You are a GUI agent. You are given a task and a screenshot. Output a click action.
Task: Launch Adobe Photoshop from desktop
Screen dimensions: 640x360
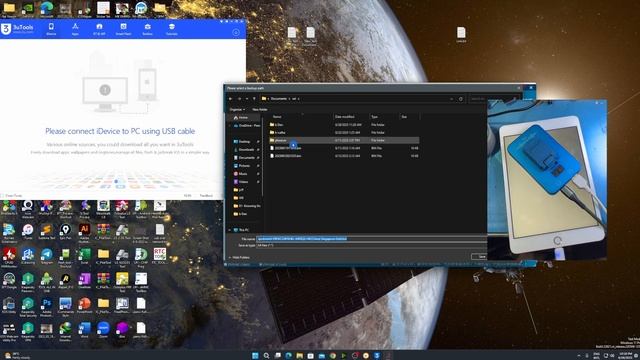pyautogui.click(x=47, y=306)
